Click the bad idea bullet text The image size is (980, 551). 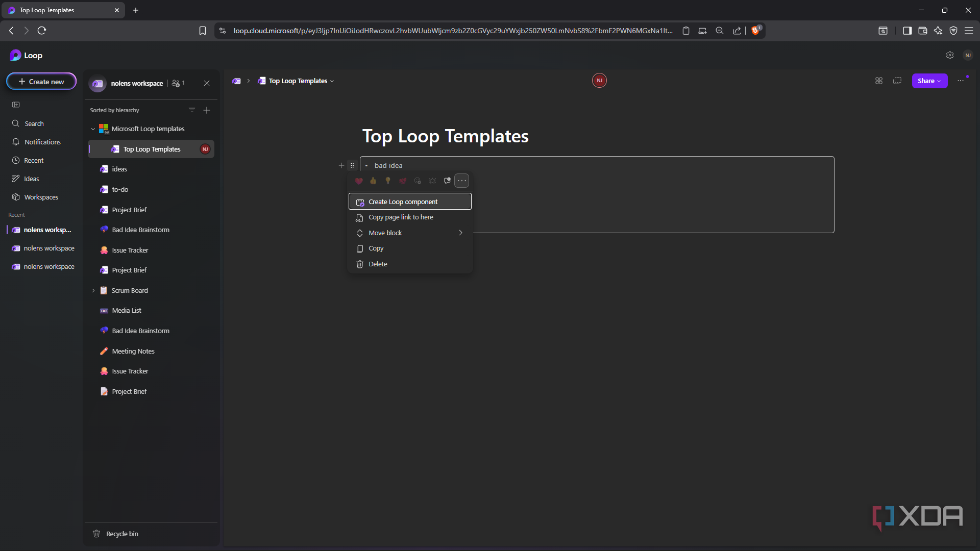click(388, 165)
